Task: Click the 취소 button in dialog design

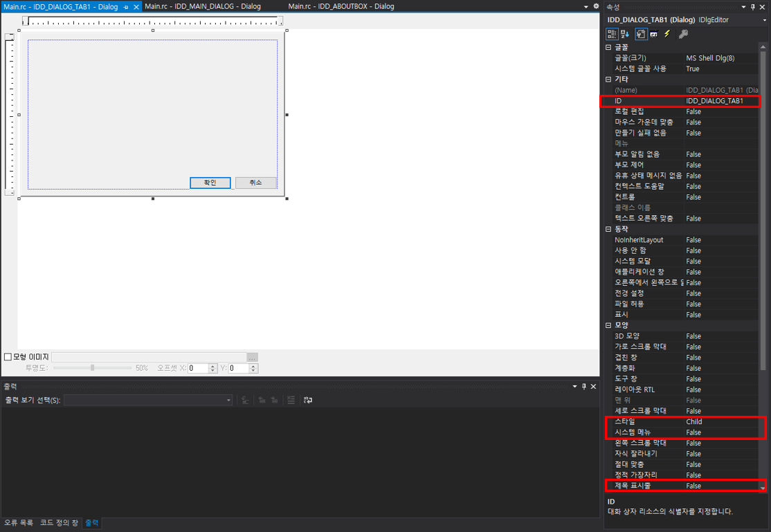Action: tap(255, 183)
